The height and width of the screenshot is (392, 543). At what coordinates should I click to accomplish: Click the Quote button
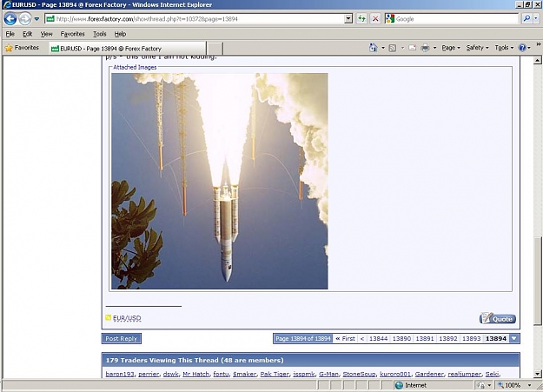click(x=498, y=318)
